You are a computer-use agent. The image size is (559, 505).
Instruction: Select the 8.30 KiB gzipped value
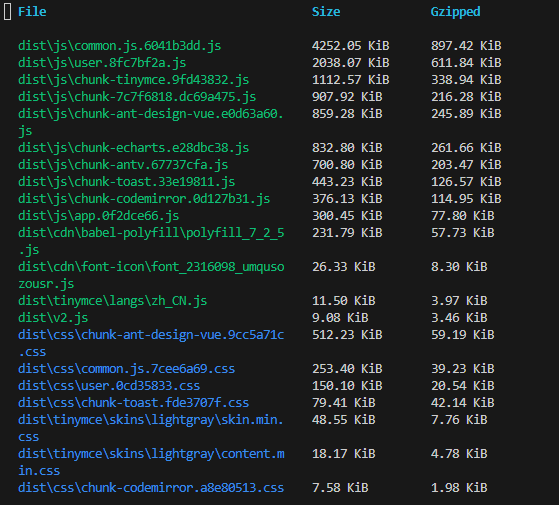click(x=459, y=267)
